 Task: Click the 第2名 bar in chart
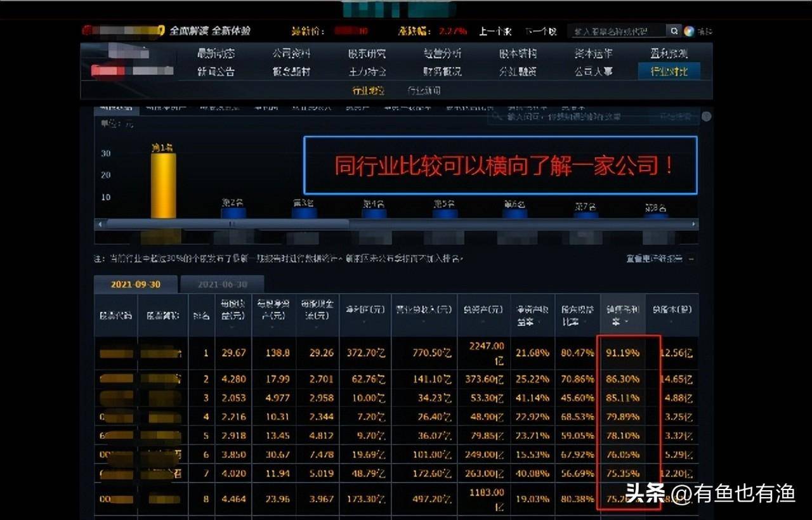pos(233,213)
